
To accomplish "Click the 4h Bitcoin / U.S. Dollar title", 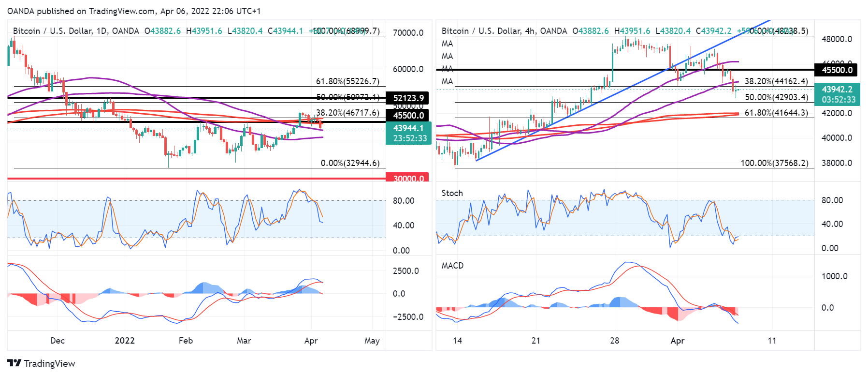I will tap(504, 31).
